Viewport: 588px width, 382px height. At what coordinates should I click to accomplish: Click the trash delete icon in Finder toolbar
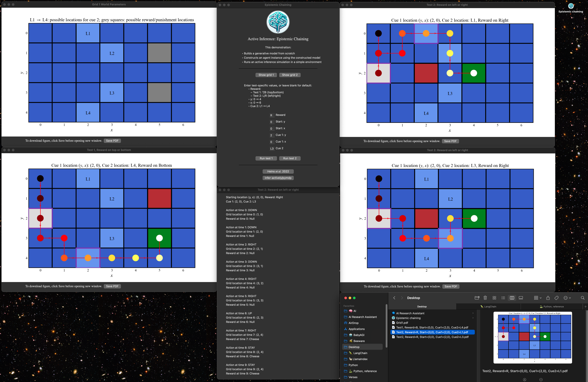coord(485,298)
